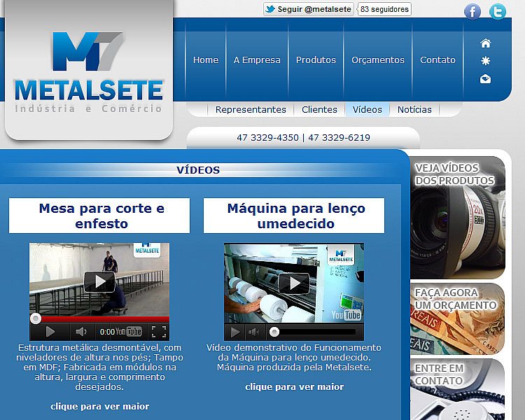The image size is (525, 420).
Task: Click the Mesa video 0:00 time display
Action: click(107, 332)
